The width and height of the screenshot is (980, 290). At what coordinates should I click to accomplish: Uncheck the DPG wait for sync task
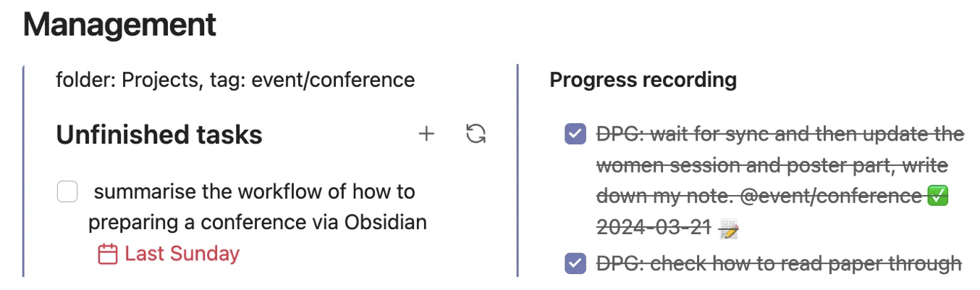(x=575, y=135)
